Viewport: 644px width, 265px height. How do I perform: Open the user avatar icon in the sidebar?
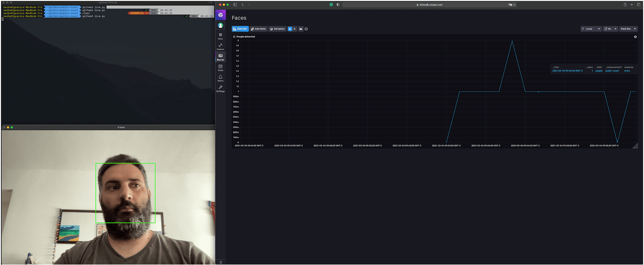(x=220, y=25)
